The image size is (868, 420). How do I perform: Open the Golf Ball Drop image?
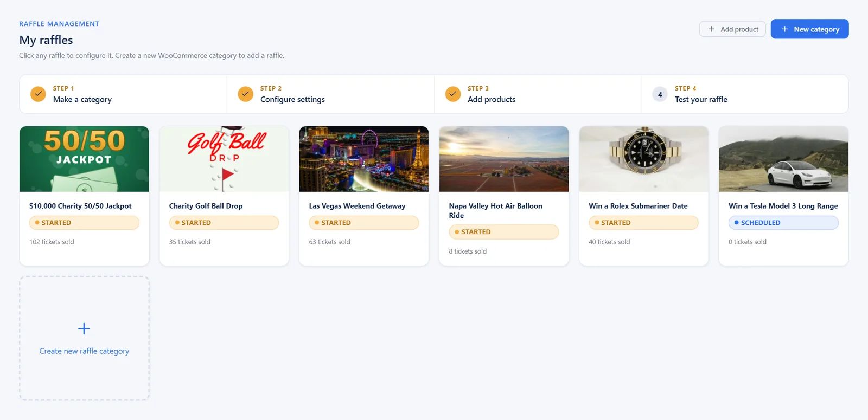[224, 159]
